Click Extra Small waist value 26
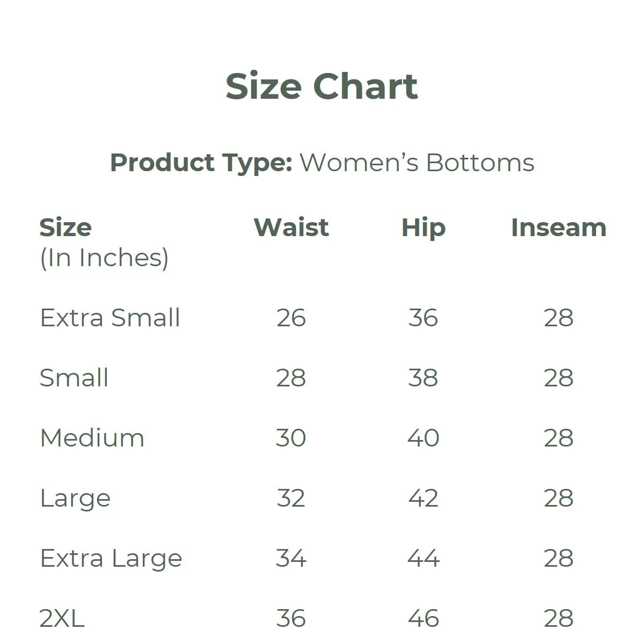Image resolution: width=644 pixels, height=644 pixels. point(291,318)
